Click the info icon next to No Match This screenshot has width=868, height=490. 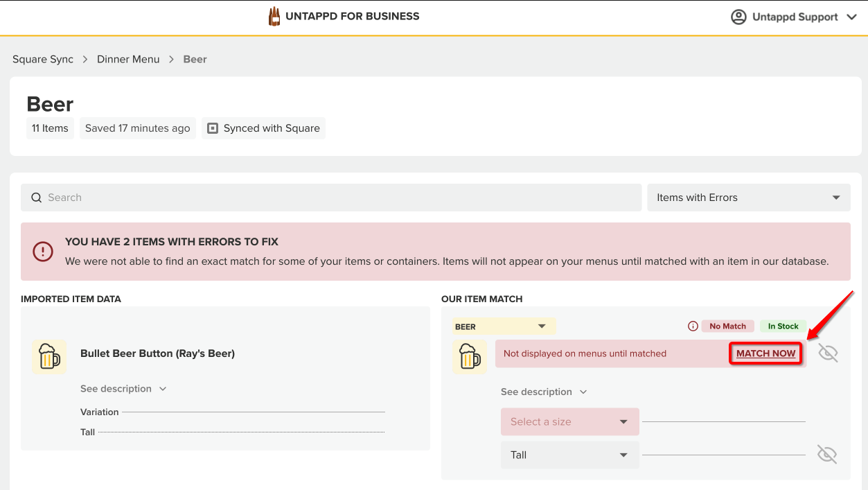(692, 326)
